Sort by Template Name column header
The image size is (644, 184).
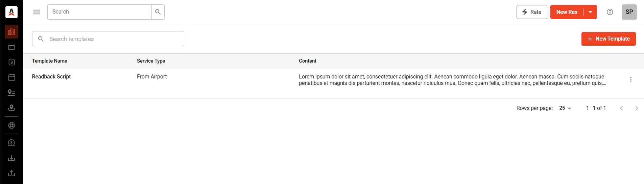coord(50,61)
